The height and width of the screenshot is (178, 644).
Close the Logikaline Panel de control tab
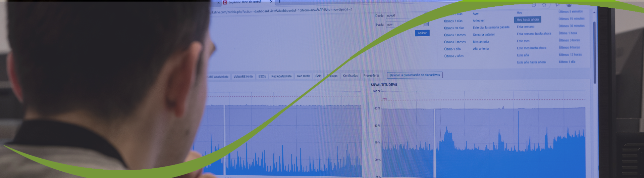click(271, 2)
